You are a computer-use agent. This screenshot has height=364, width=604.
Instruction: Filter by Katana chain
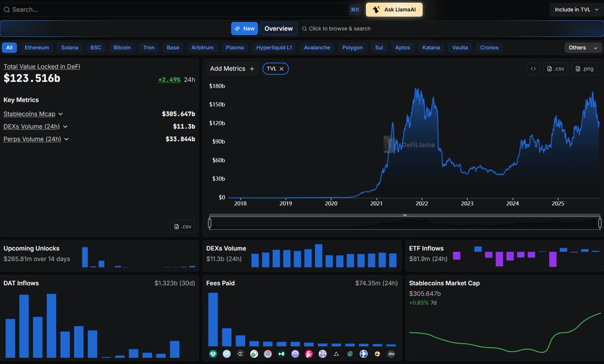[431, 48]
